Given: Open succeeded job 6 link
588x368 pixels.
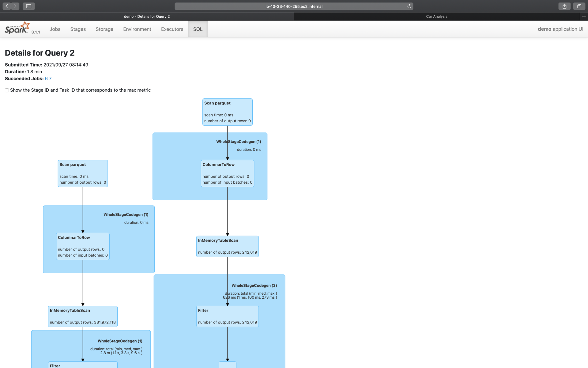Looking at the screenshot, I should point(46,79).
